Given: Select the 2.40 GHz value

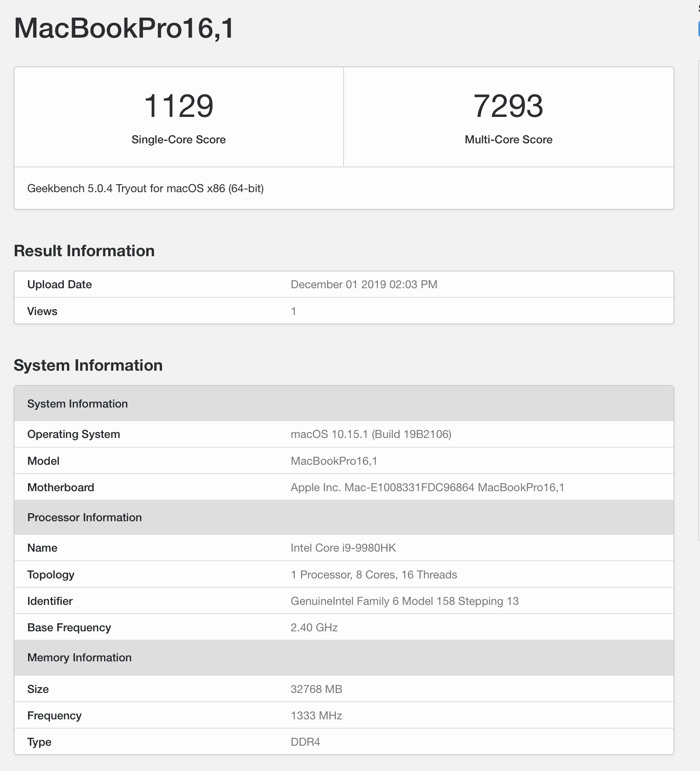Looking at the screenshot, I should click(314, 627).
